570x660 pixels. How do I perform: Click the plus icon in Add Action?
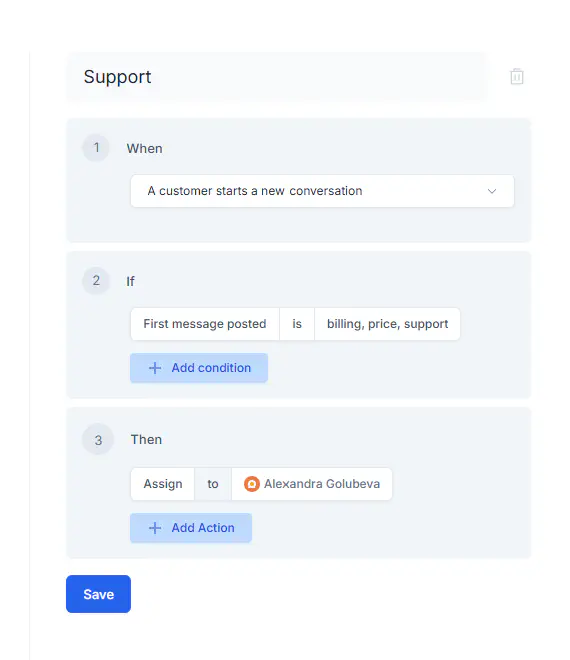(155, 528)
